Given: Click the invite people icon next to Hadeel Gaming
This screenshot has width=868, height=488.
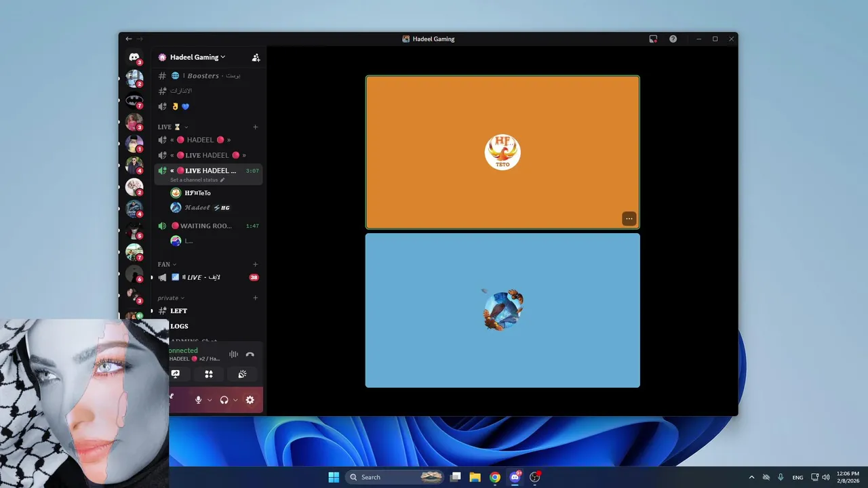Looking at the screenshot, I should pos(256,58).
